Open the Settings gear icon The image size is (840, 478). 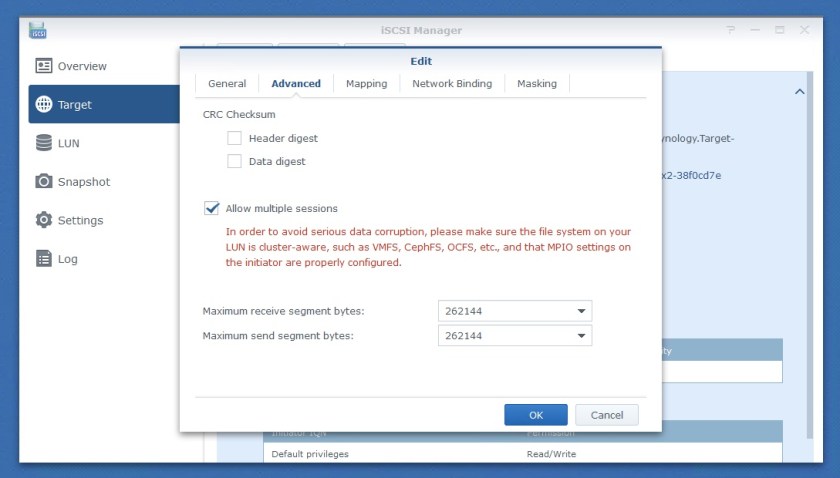pos(44,220)
